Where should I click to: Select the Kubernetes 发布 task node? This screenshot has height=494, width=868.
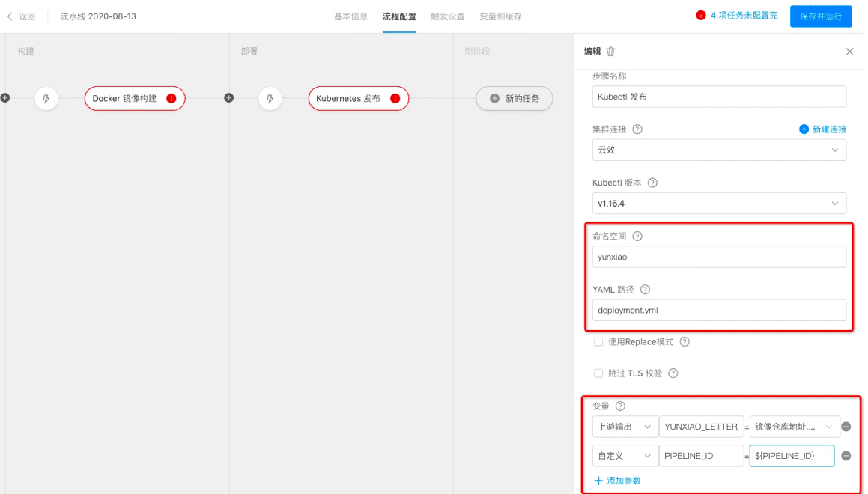[358, 99]
